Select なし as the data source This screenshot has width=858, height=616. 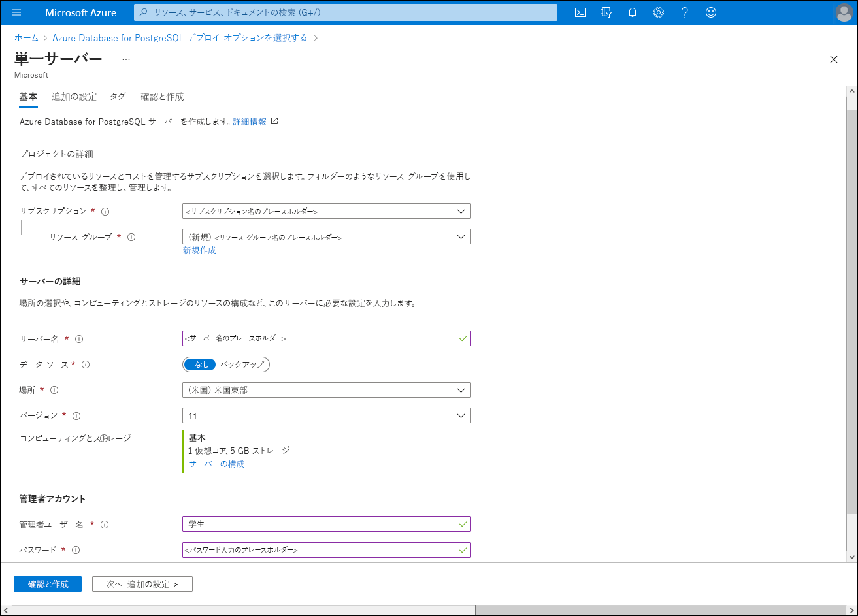tap(201, 365)
